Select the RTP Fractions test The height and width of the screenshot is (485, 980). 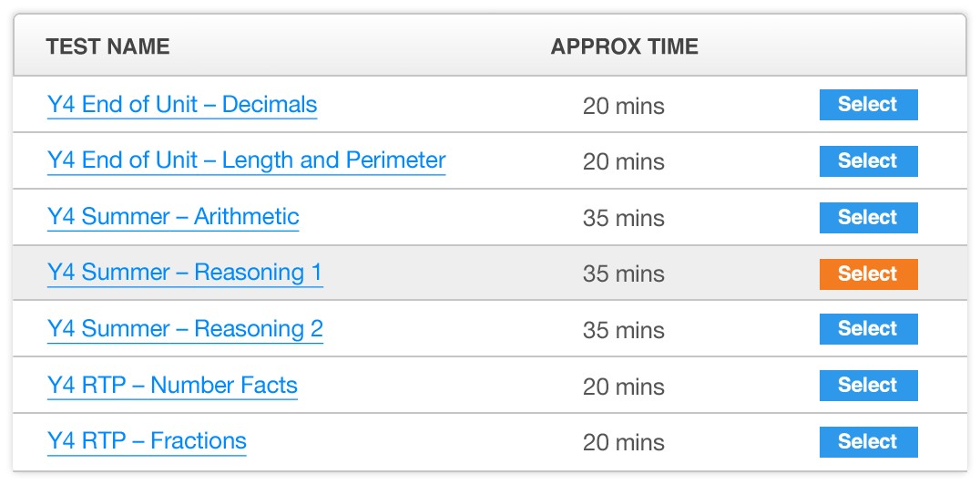point(868,442)
